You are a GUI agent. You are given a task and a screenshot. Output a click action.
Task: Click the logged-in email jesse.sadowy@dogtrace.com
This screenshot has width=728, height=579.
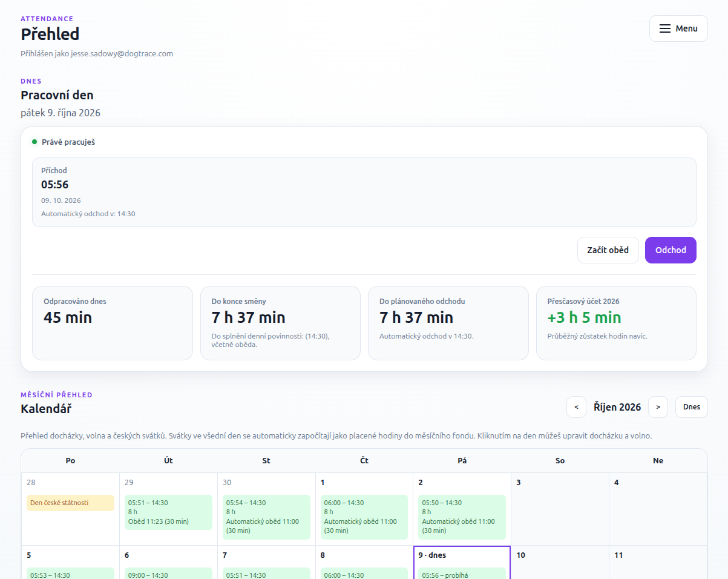click(122, 53)
